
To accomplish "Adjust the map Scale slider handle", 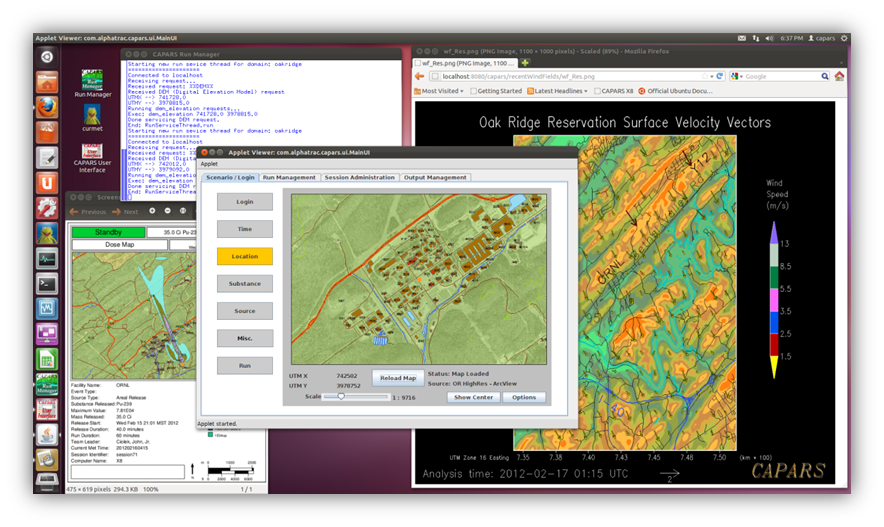I will tap(341, 397).
